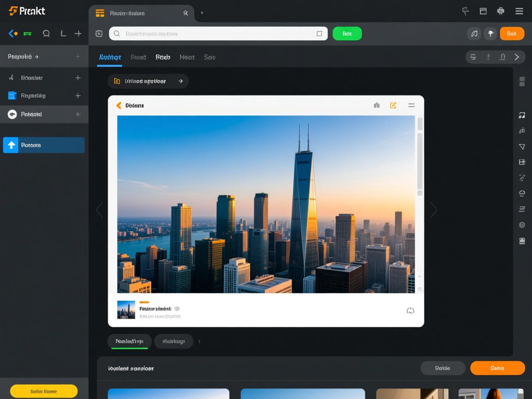Click the green button next to the search bar

tap(347, 33)
